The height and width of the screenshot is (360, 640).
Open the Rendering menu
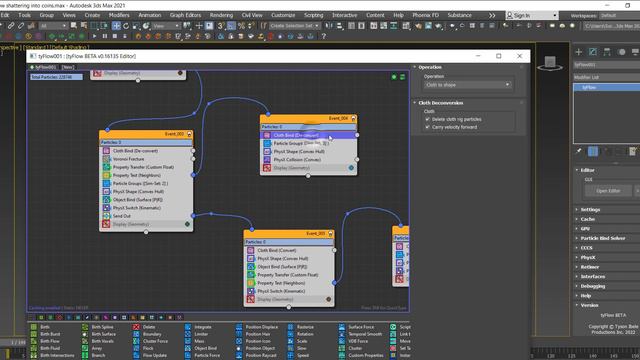[221, 15]
